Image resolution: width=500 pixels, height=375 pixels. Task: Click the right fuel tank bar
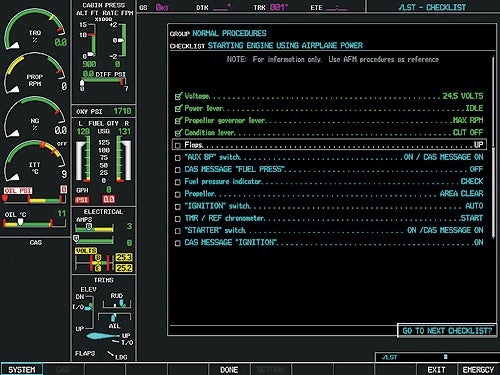(x=123, y=159)
